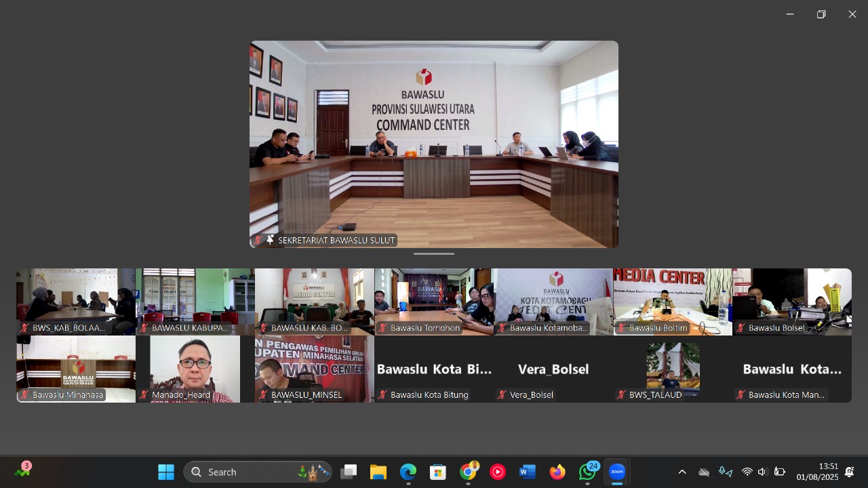Open the Windows Start menu
868x488 pixels.
166,472
